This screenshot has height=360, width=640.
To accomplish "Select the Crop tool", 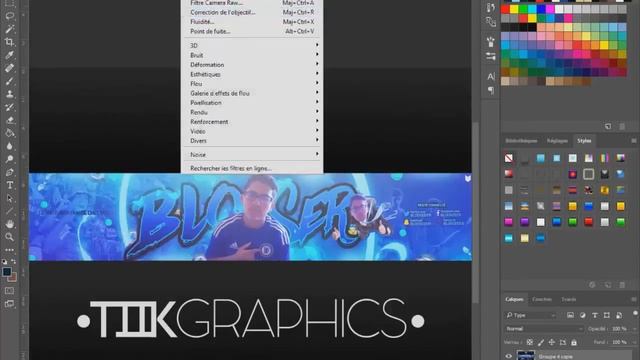I will pos(9,42).
